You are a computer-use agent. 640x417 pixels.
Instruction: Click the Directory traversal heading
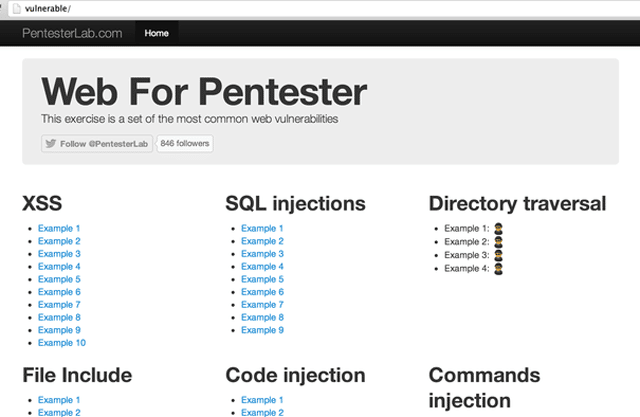(x=517, y=204)
